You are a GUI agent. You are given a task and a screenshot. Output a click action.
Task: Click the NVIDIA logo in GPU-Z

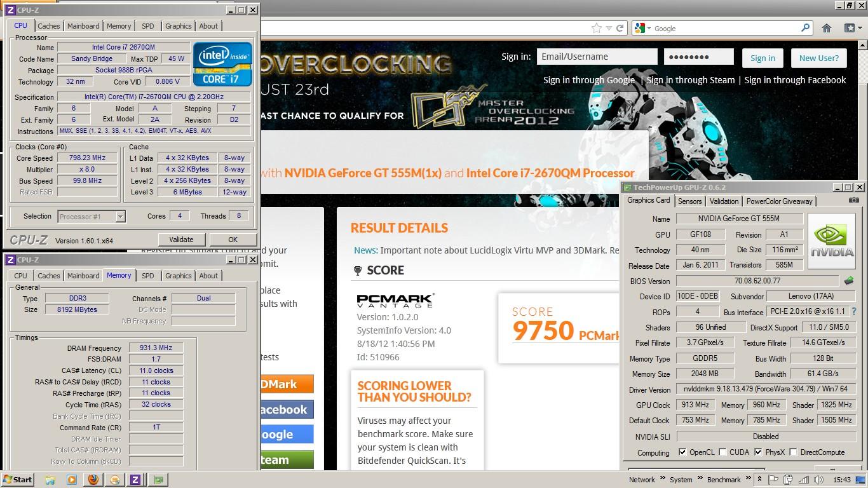coord(832,240)
